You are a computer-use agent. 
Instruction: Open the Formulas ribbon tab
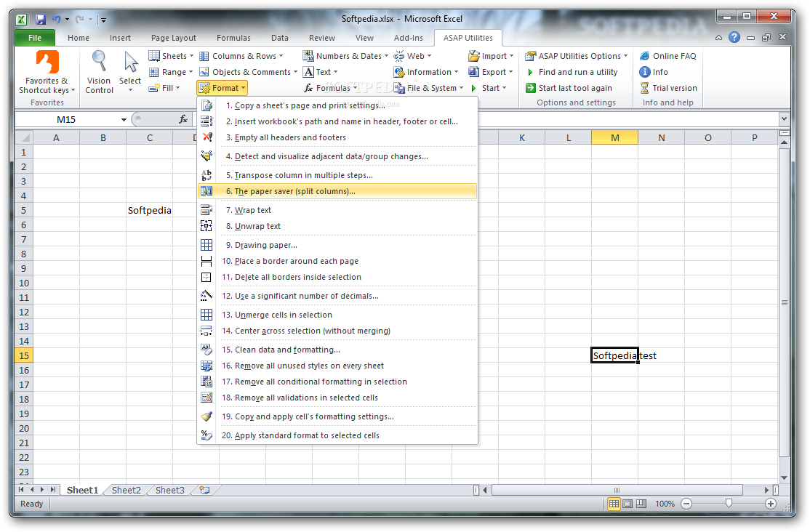(x=233, y=38)
